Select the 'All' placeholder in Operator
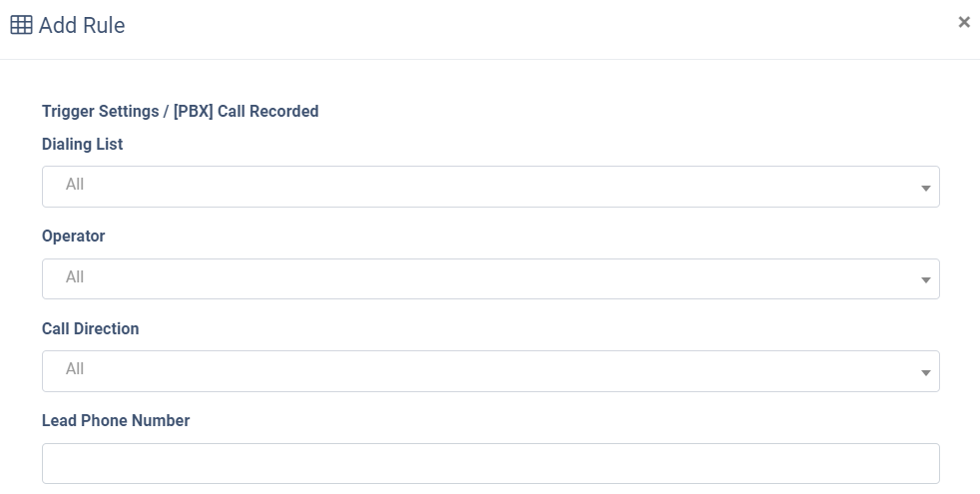This screenshot has height=494, width=980. 75,277
